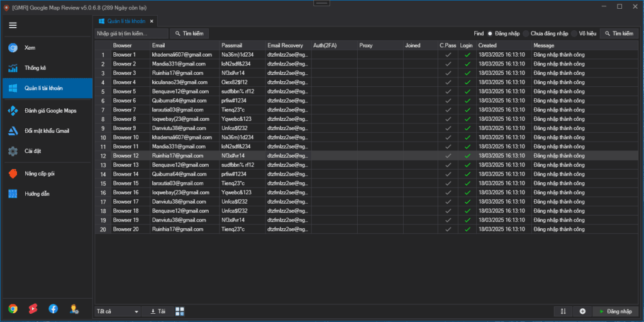Image resolution: width=644 pixels, height=322 pixels.
Task: Click password cell prfiw#1234 in Browser 6 row
Action: point(242,101)
